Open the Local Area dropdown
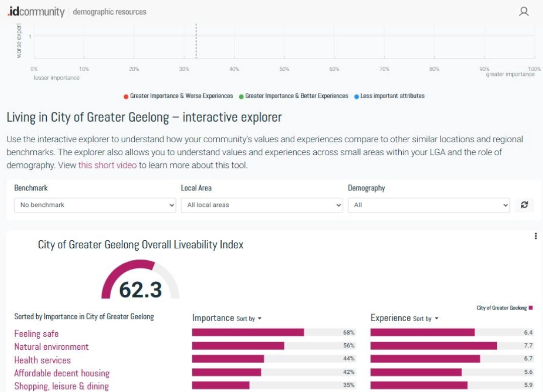The width and height of the screenshot is (543, 392). 262,205
